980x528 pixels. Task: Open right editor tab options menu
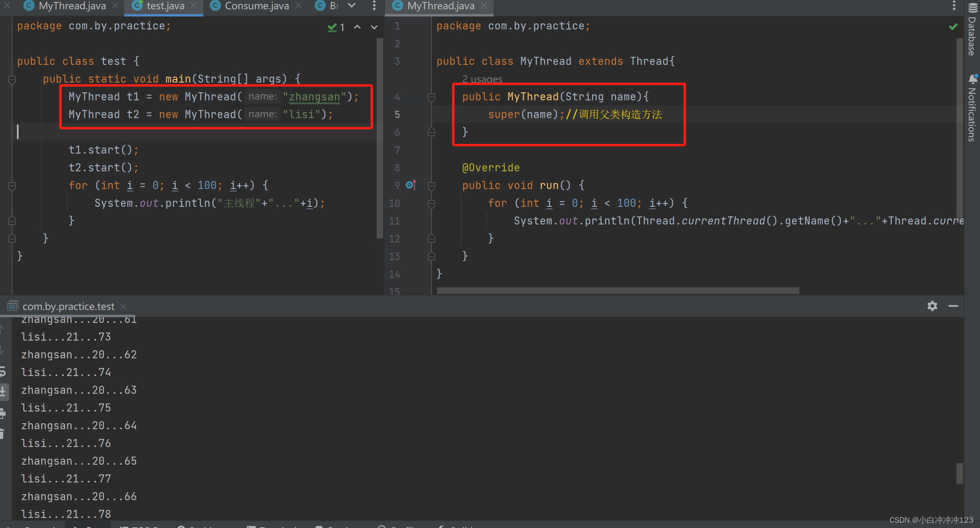(954, 6)
